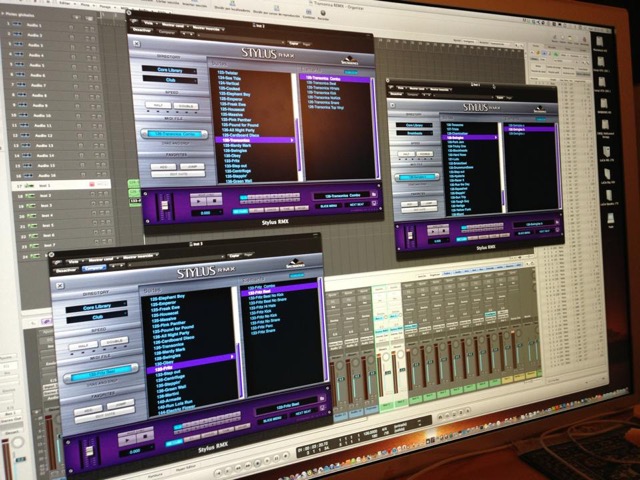
Task: Toggle Half speed in Breakbeats Stylus window
Action: click(x=406, y=154)
